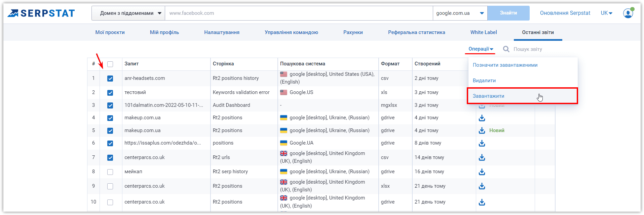Download the issaplus.com positions report
Screen dimensions: 644x215
[x=482, y=143]
